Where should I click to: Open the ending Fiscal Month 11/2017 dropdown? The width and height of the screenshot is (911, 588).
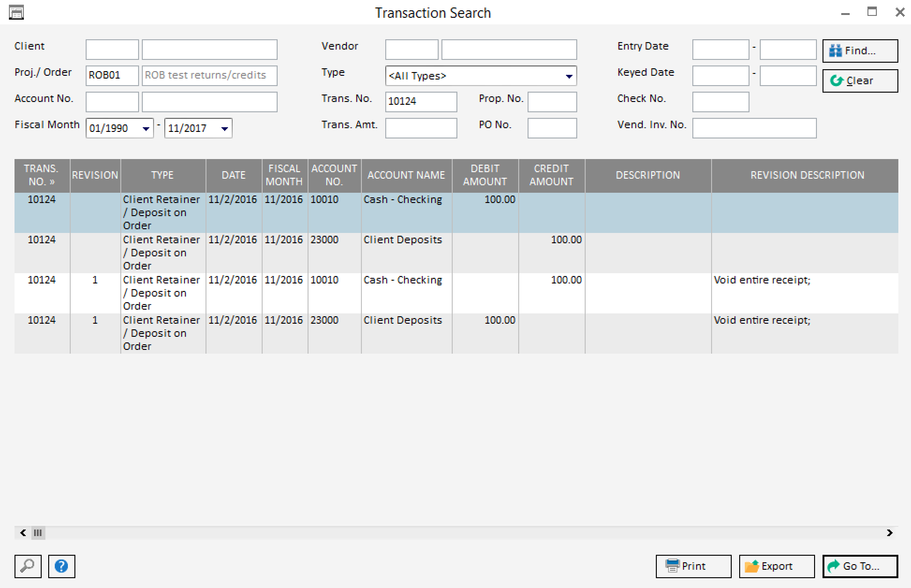[x=225, y=128]
